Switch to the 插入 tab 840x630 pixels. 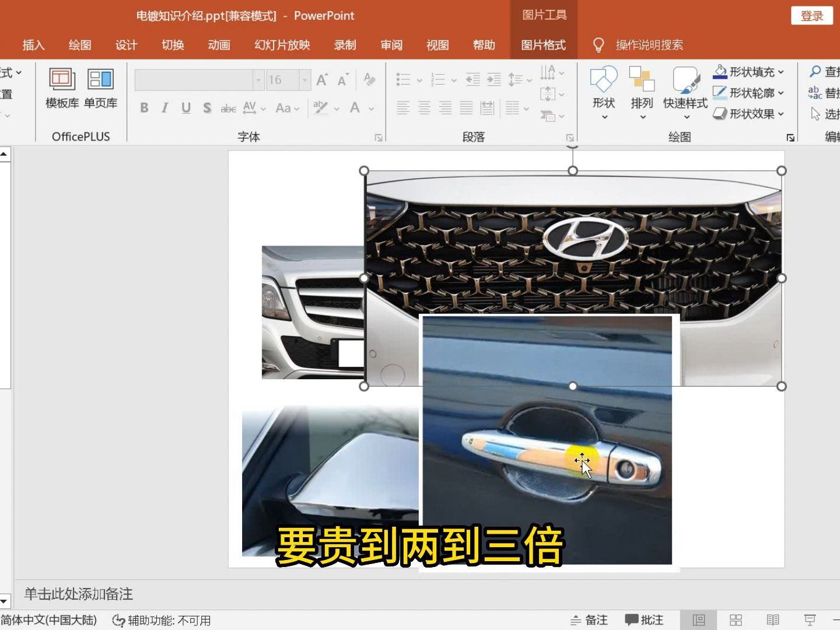click(33, 45)
